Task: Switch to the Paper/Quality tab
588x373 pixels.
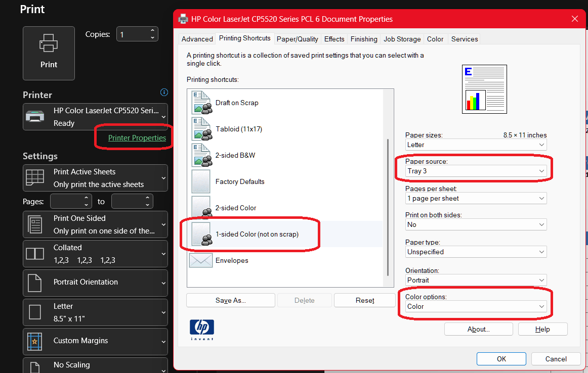Action: [297, 39]
